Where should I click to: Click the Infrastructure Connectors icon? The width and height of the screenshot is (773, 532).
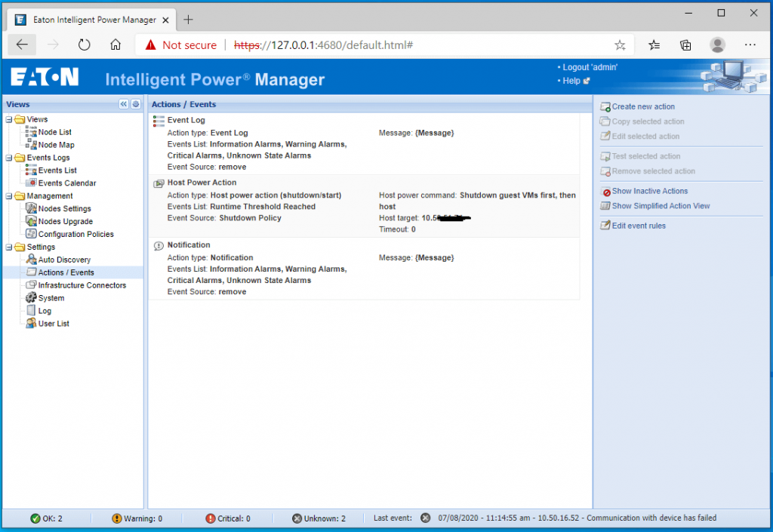(31, 285)
